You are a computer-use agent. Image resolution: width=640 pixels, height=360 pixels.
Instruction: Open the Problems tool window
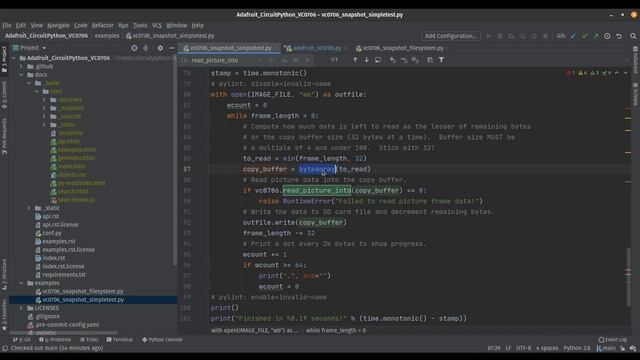point(55,340)
